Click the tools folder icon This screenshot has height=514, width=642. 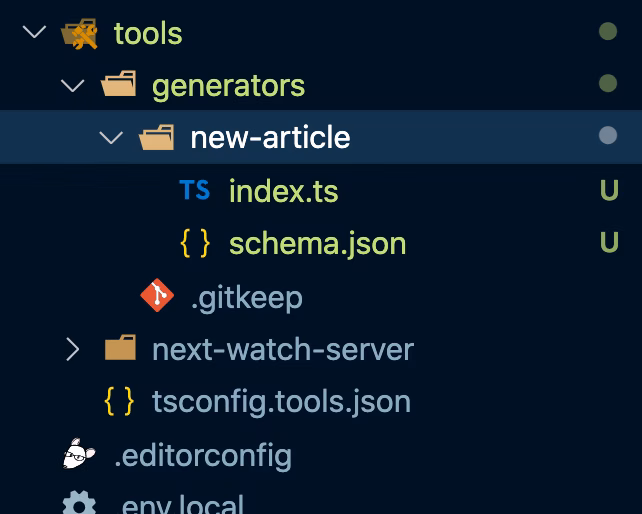(80, 34)
